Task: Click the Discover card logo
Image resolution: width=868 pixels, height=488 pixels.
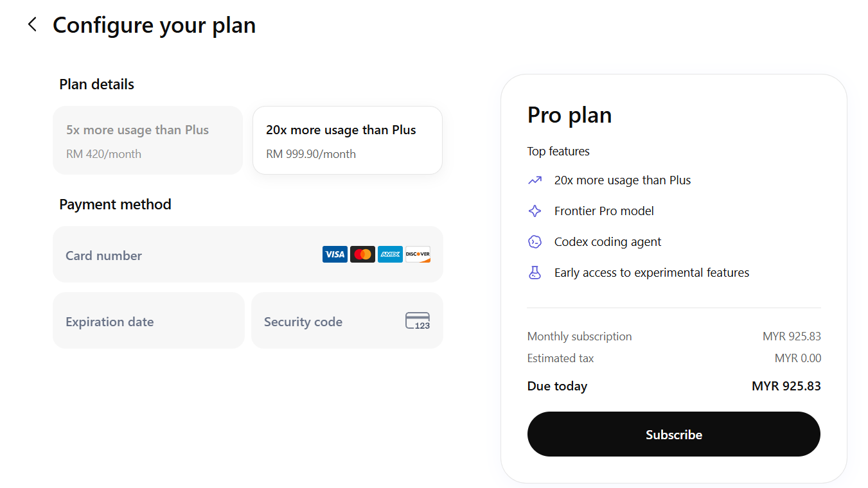Action: pyautogui.click(x=418, y=254)
